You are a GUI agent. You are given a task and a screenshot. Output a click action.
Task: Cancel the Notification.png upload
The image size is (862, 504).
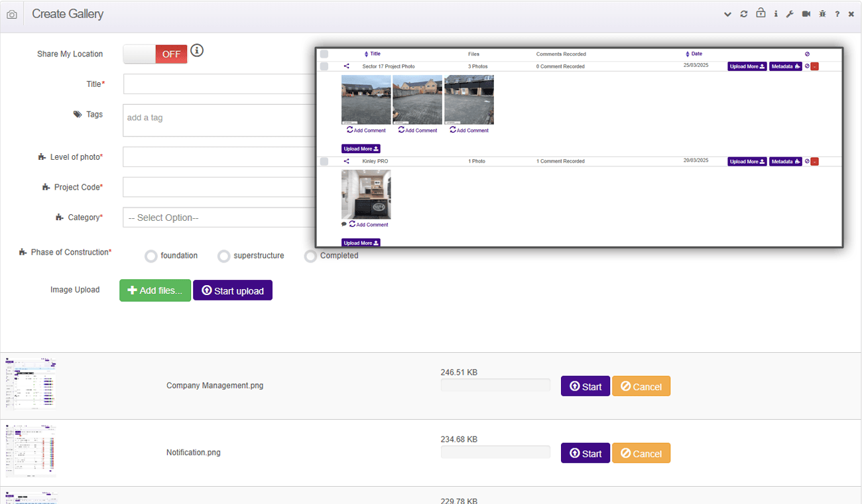641,454
